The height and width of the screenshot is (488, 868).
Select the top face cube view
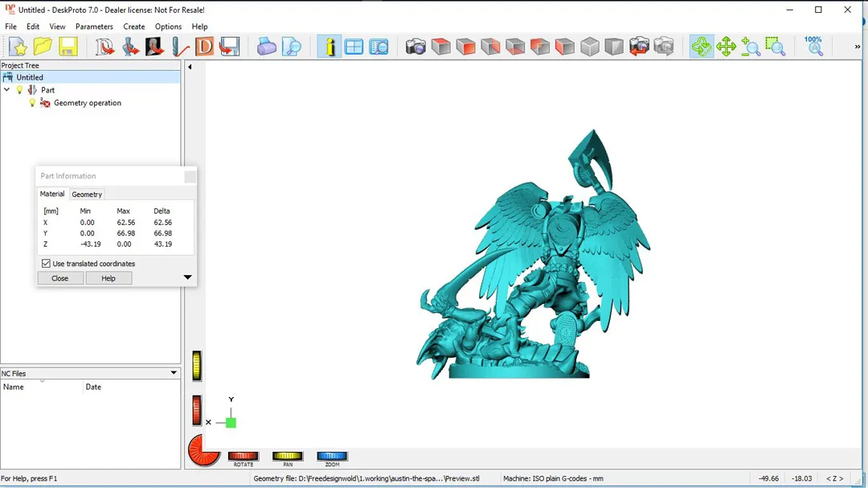440,47
